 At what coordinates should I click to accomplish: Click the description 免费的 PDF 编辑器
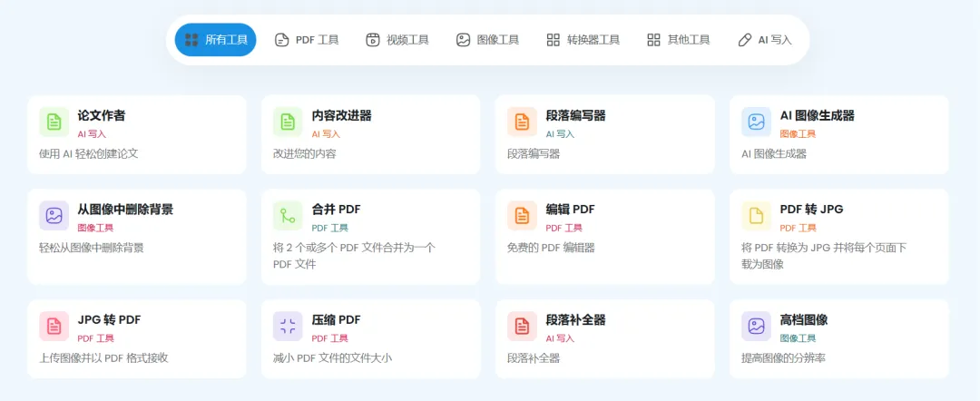coord(551,248)
